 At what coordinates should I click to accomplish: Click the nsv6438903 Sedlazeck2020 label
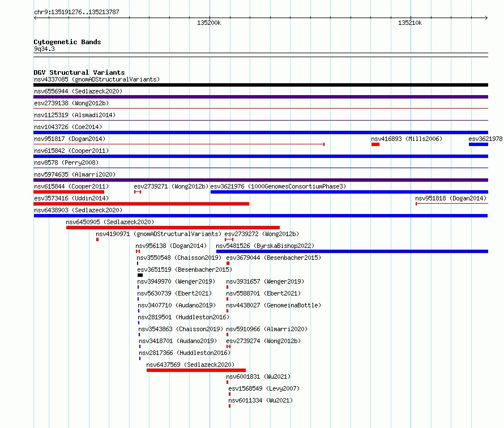[78, 210]
